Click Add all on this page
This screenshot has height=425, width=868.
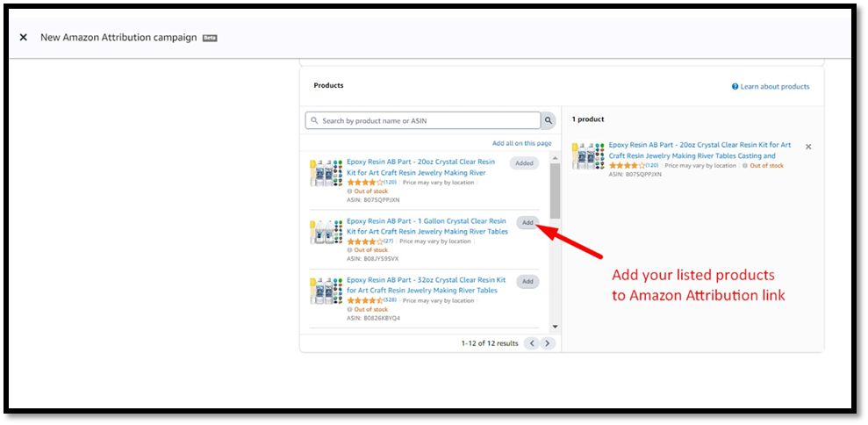click(x=522, y=143)
